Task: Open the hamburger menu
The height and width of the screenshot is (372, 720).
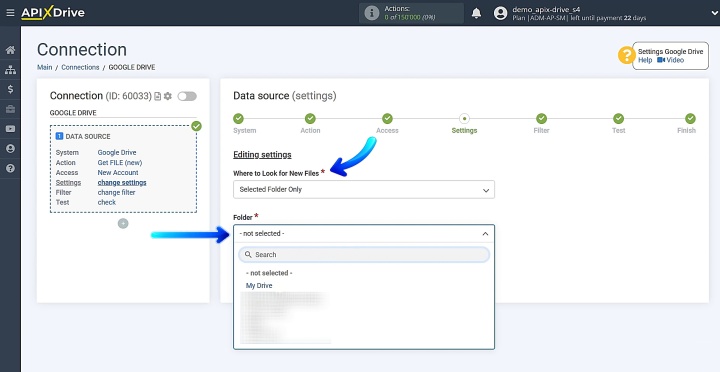Action: coord(10,13)
